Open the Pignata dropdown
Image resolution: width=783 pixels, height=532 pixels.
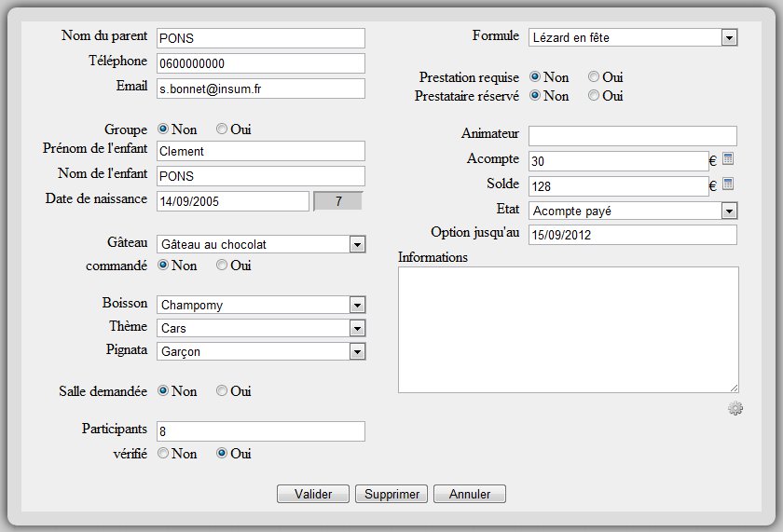click(x=356, y=351)
